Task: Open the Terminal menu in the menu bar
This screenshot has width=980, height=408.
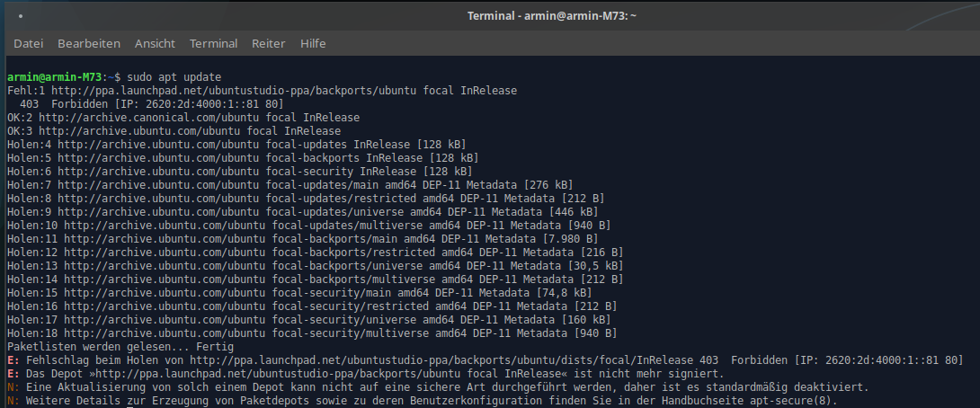Action: (214, 43)
